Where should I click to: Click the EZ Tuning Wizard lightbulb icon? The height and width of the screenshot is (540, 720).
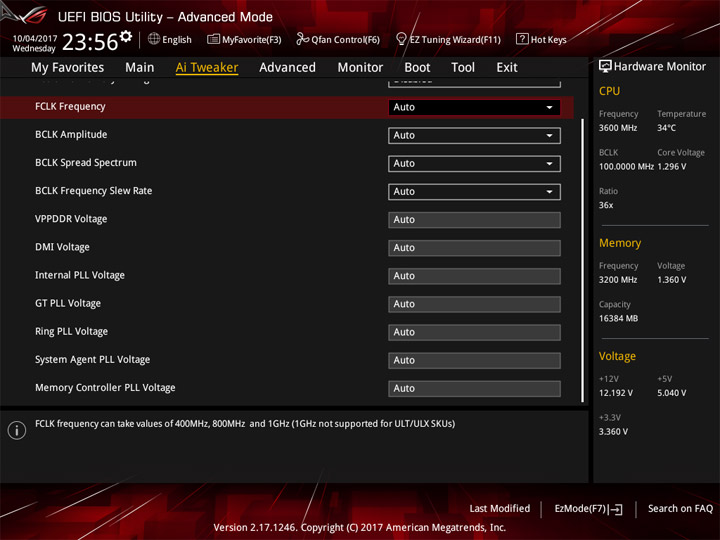pos(401,39)
